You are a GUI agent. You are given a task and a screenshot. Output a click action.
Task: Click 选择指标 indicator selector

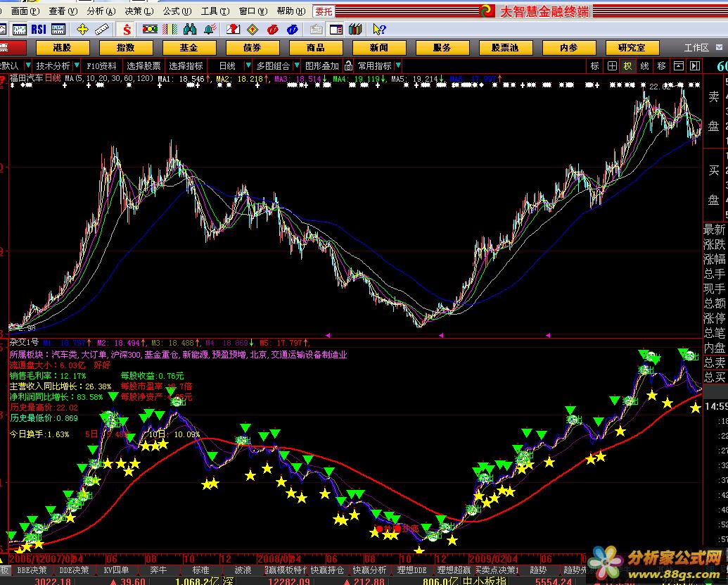[x=186, y=66]
